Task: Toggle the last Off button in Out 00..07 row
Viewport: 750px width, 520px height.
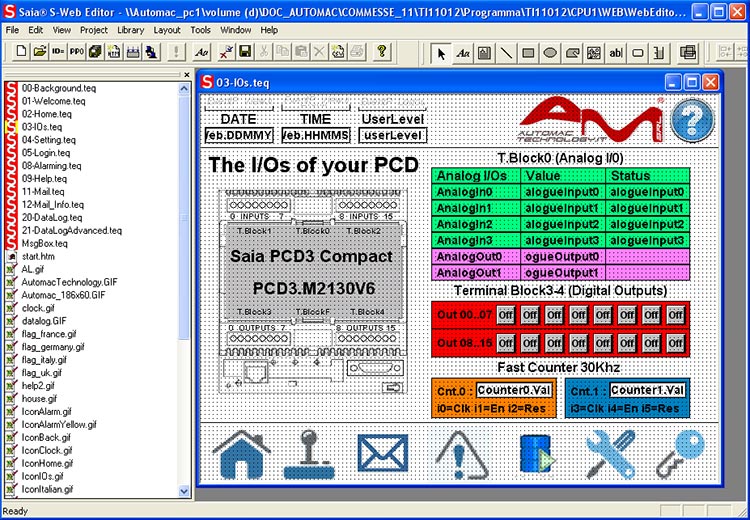Action: 675,315
